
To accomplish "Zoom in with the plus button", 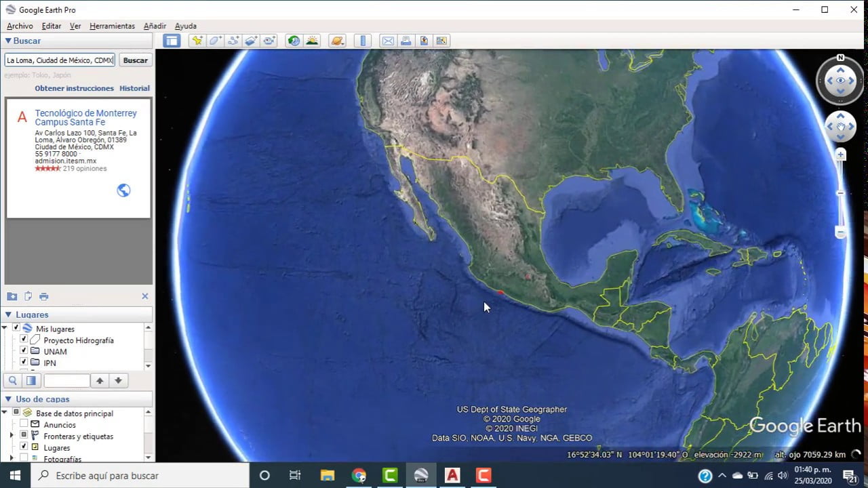I will pyautogui.click(x=840, y=155).
